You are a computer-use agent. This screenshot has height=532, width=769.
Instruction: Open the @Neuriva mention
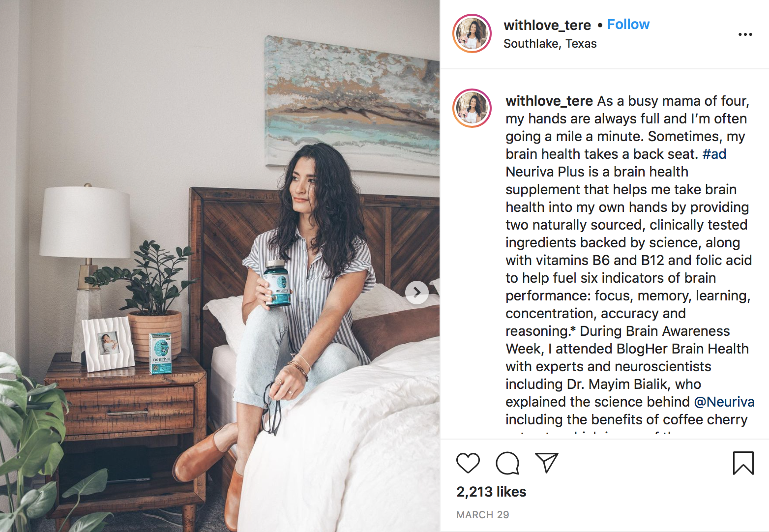click(x=724, y=402)
